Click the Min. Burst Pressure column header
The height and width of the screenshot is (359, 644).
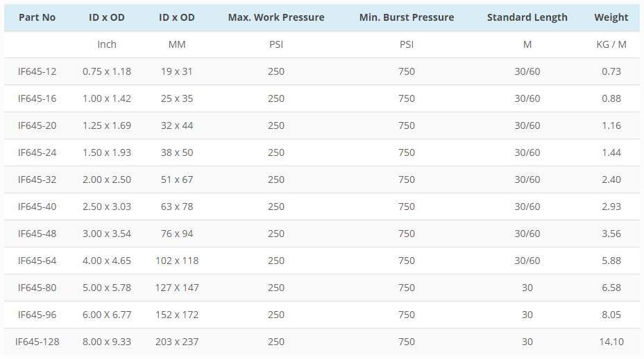407,17
